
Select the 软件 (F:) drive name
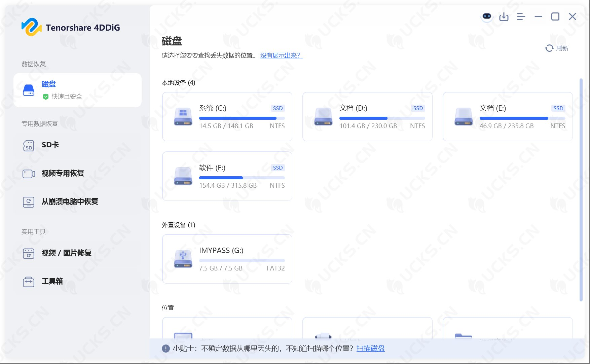click(212, 168)
